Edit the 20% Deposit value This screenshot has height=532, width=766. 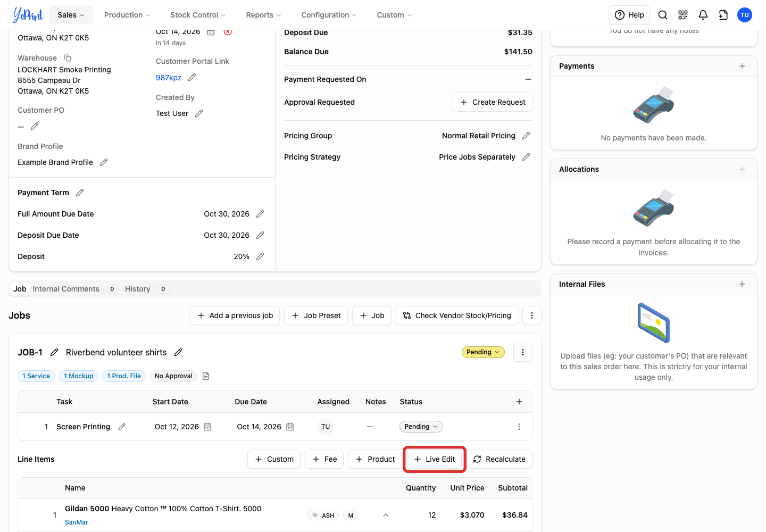tap(260, 256)
